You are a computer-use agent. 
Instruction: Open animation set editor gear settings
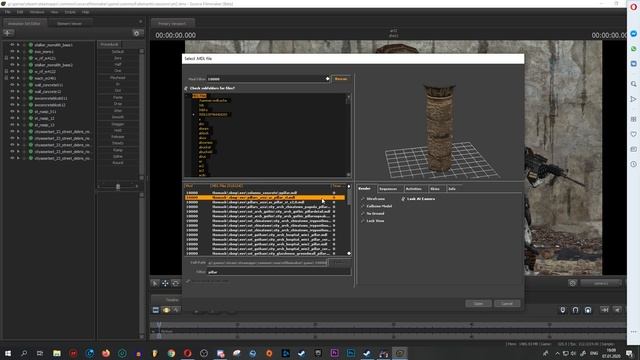137,33
